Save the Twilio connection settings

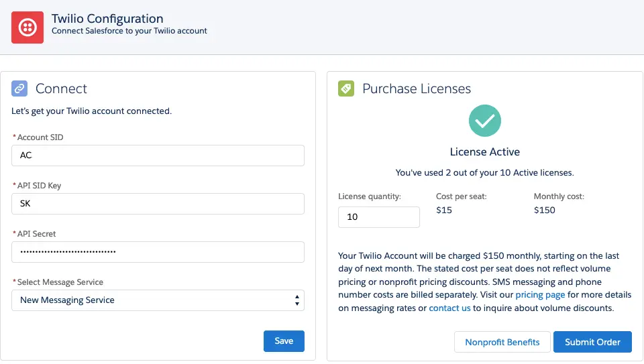coord(284,341)
